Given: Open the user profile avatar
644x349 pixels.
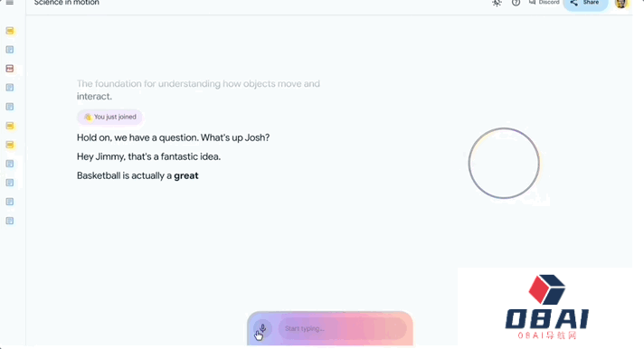Looking at the screenshot, I should click(x=621, y=4).
